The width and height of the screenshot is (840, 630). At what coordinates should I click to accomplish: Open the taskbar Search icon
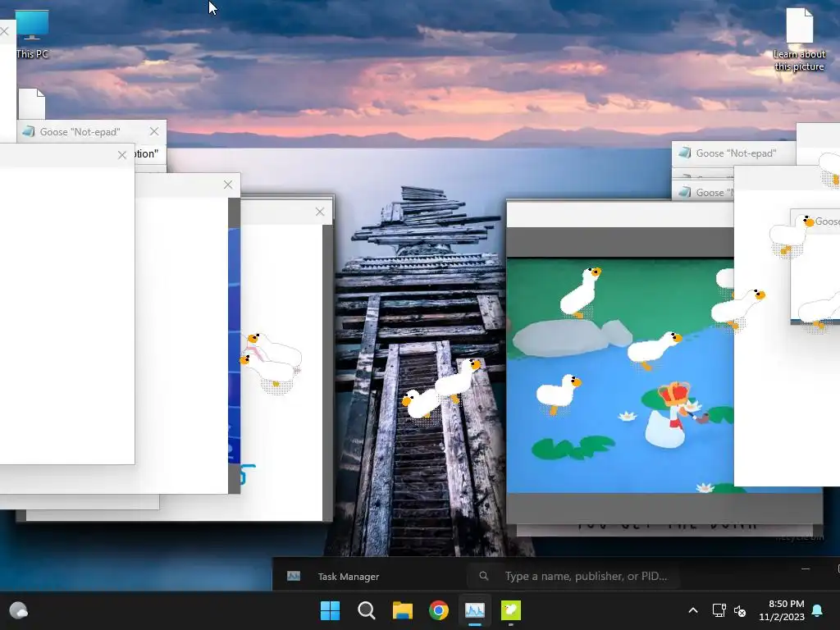pyautogui.click(x=367, y=610)
